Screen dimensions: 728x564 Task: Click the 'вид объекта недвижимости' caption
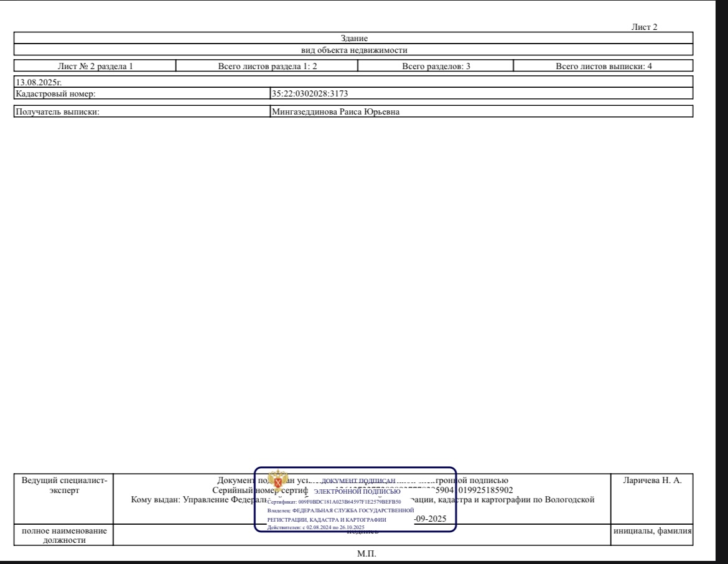pyautogui.click(x=353, y=50)
